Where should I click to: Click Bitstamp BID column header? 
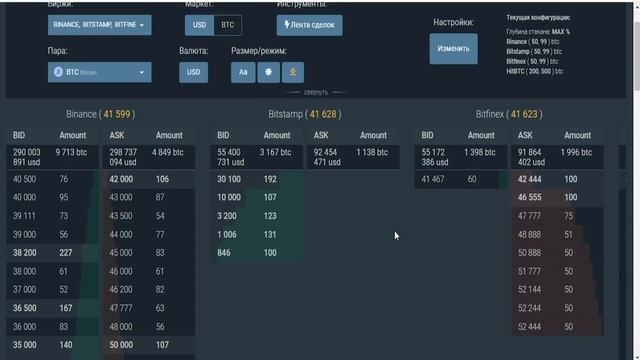(x=223, y=135)
